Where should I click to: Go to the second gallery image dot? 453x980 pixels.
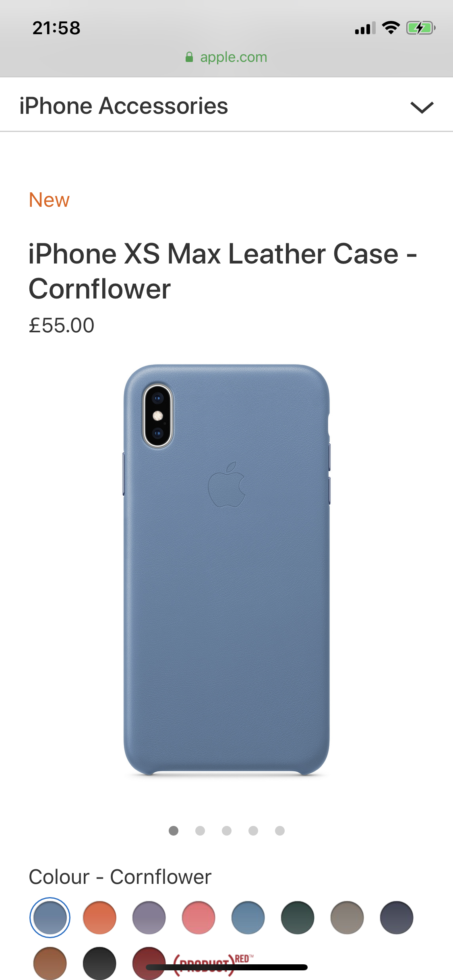(x=200, y=831)
